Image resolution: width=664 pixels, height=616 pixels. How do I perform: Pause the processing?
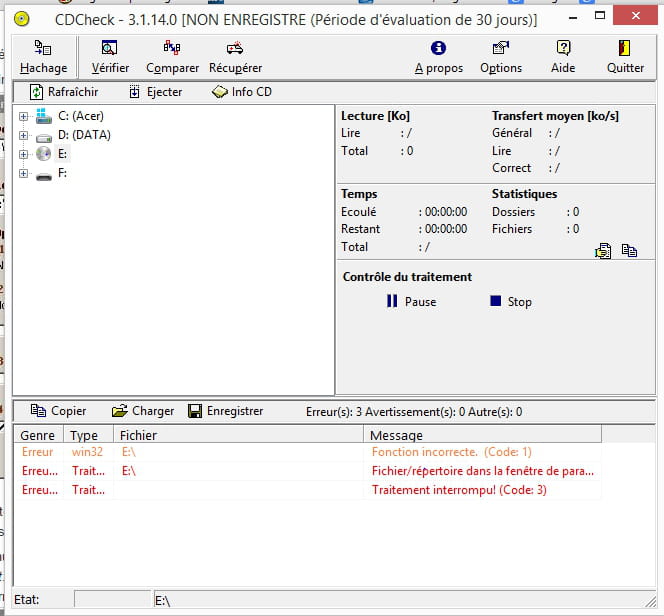pos(411,302)
